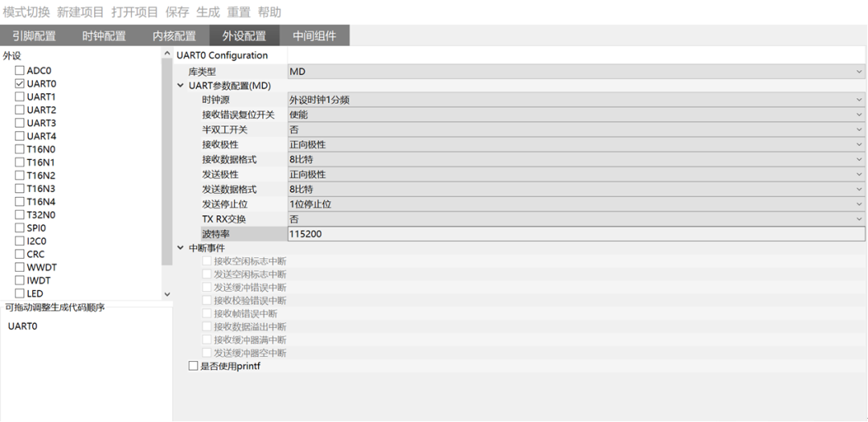Enable the UART1 peripheral checkbox
The image size is (868, 422).
[19, 96]
